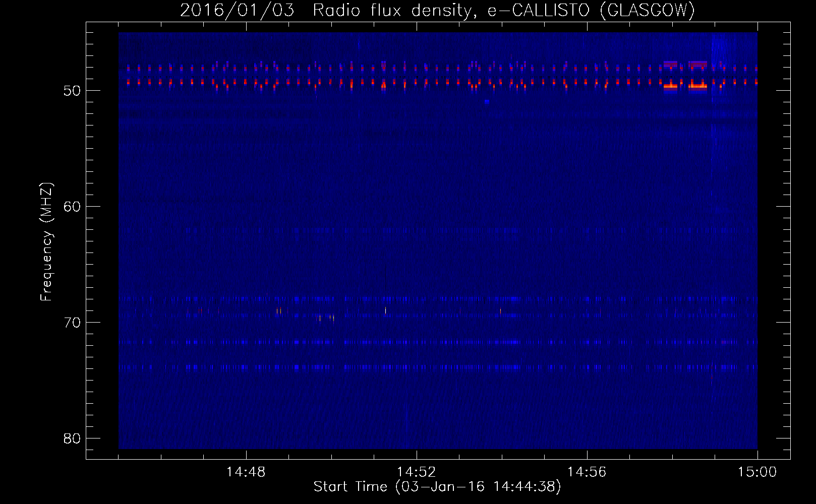Click the 14:52 time tick label
Viewport: 816px width, 504px height.
click(x=416, y=472)
